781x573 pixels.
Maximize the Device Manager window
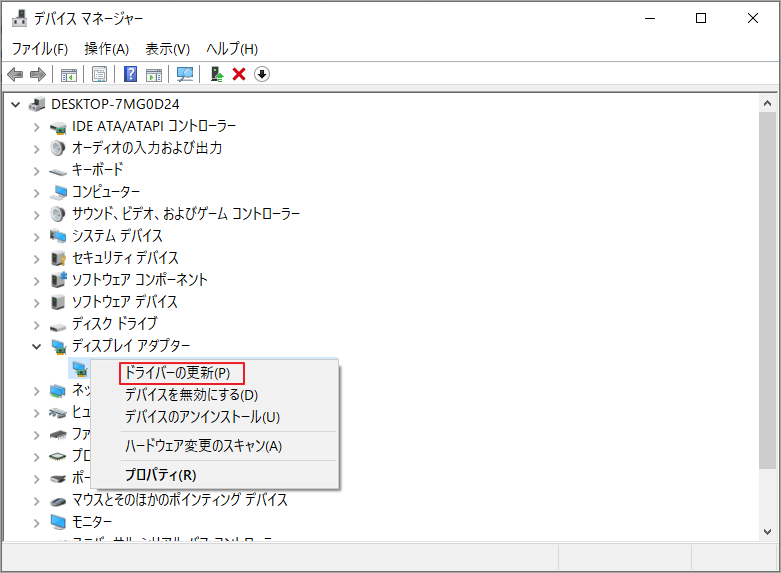[x=701, y=18]
